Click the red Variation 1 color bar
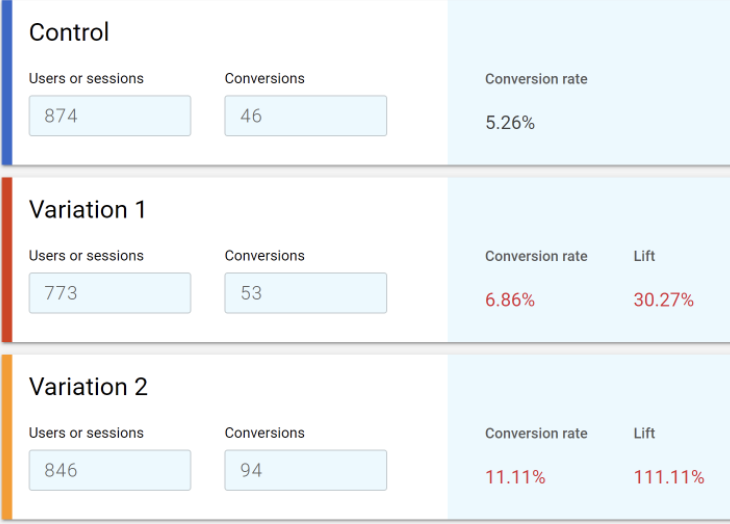 coord(7,260)
